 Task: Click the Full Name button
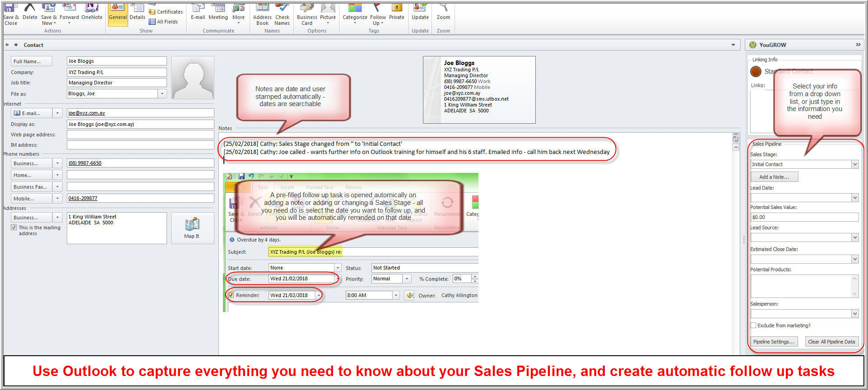(31, 61)
